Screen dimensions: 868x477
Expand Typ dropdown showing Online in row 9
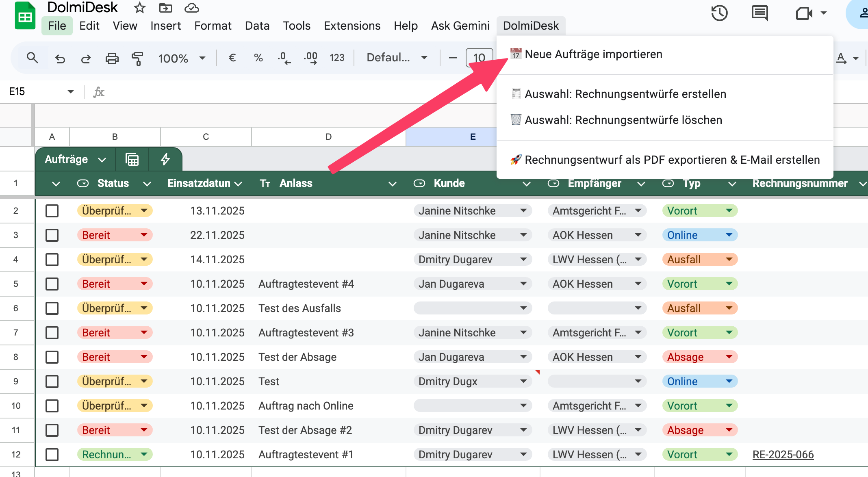pyautogui.click(x=729, y=381)
